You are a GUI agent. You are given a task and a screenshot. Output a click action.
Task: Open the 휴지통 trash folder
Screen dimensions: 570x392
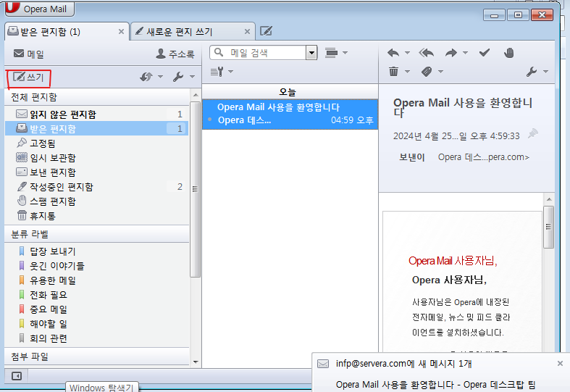tap(97, 216)
